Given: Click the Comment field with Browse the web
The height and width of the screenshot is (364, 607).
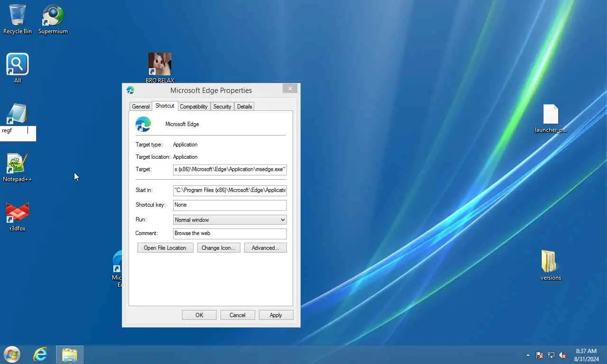Looking at the screenshot, I should [x=230, y=233].
